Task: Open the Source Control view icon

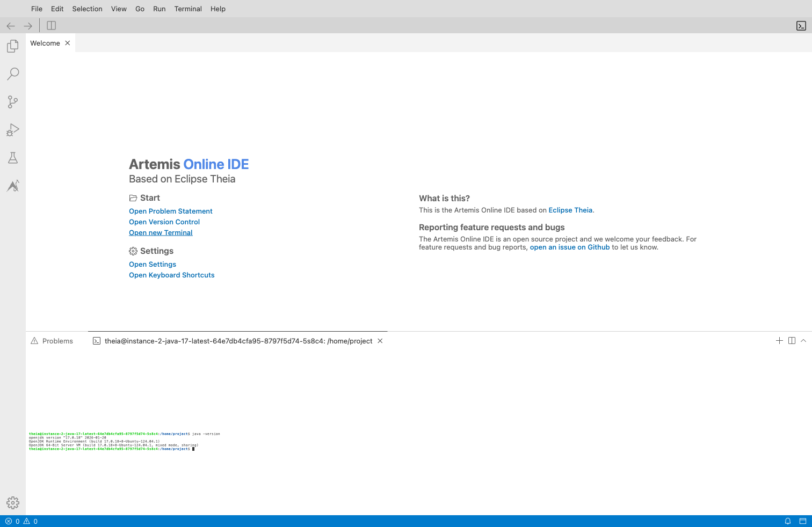Action: click(13, 102)
